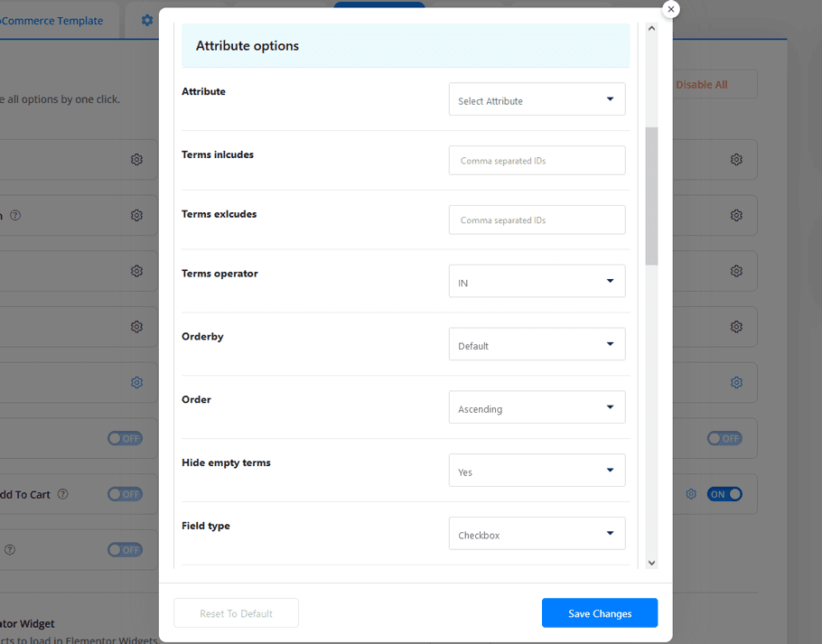Click the gear icon in the top toolbar
The height and width of the screenshot is (644, 822).
pyautogui.click(x=146, y=20)
